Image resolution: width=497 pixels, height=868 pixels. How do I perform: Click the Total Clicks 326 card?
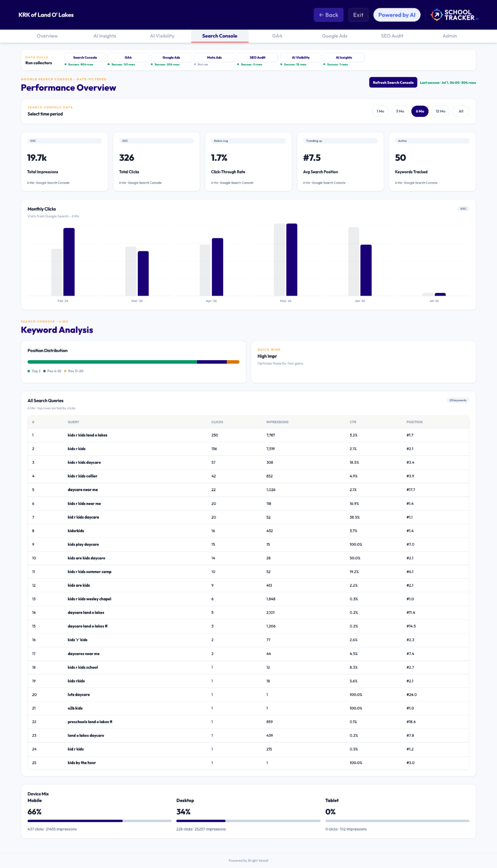[156, 162]
